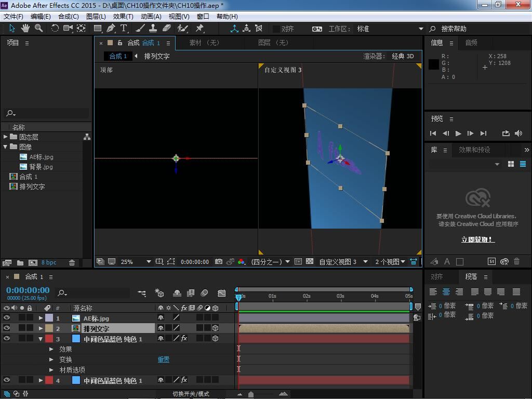Toggle transparency grid icon in viewer

pos(310,262)
